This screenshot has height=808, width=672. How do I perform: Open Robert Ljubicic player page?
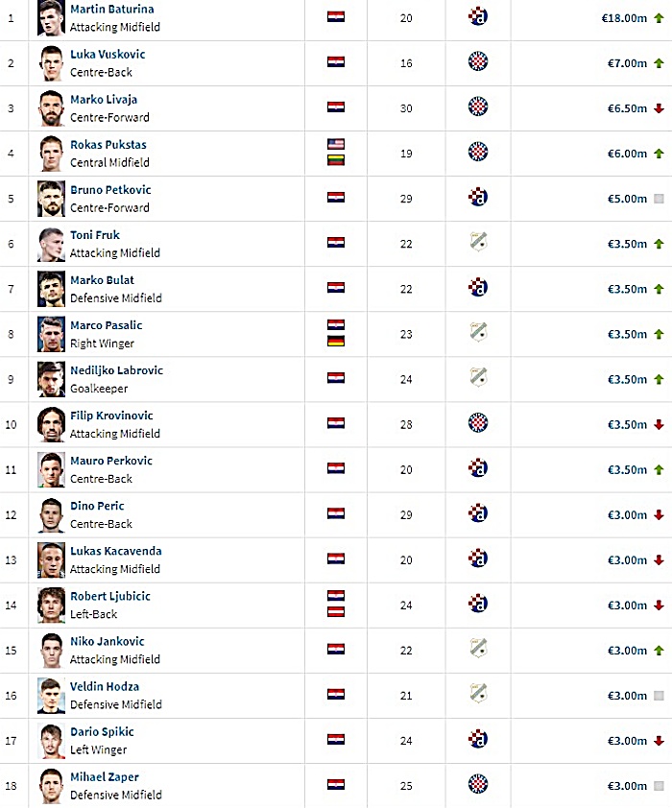coord(110,596)
